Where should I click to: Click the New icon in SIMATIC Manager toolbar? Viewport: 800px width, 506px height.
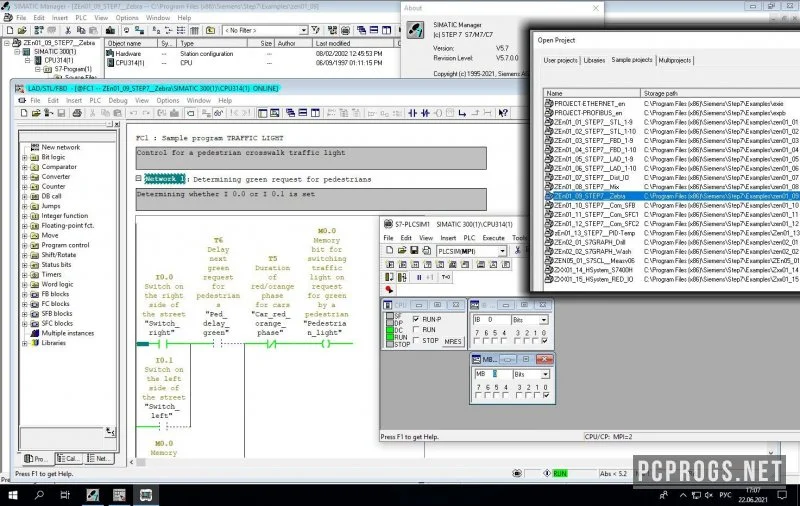tap(10, 31)
